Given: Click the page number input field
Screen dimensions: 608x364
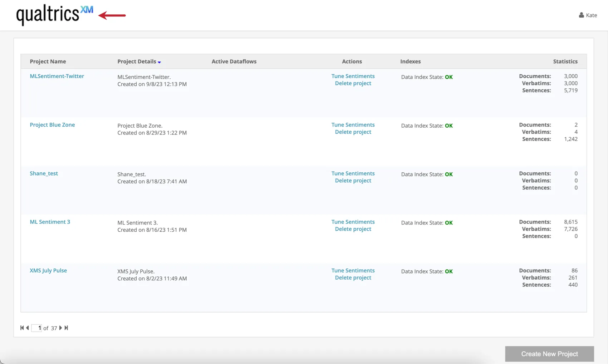Looking at the screenshot, I should [x=36, y=328].
